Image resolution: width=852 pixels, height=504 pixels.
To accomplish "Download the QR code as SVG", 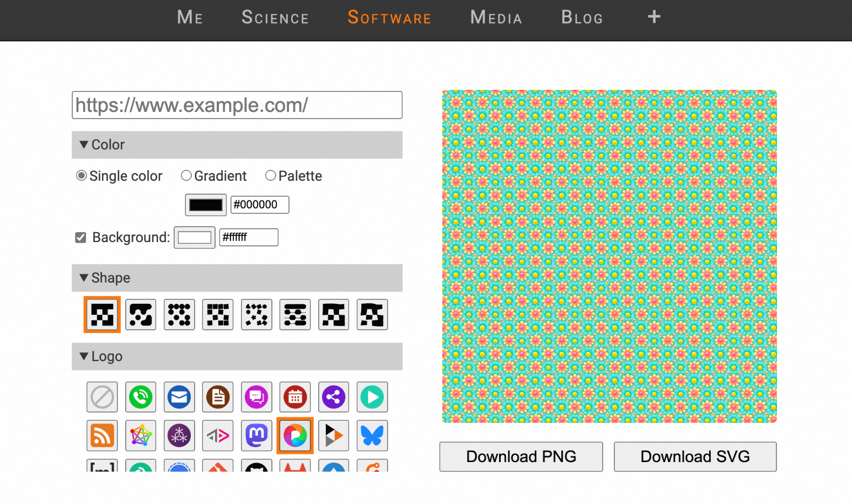I will coord(695,457).
